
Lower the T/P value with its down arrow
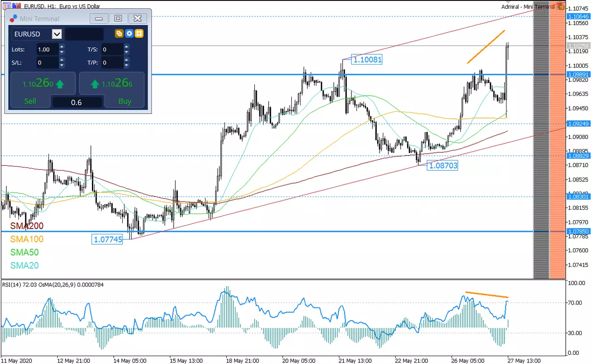click(127, 66)
